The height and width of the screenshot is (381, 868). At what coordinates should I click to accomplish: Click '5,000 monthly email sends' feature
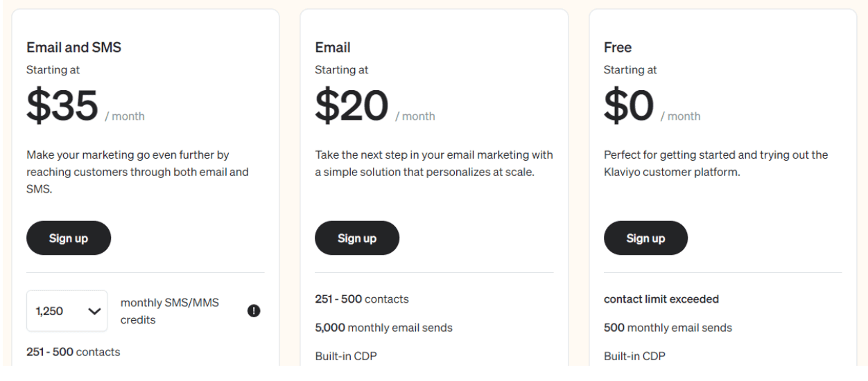pos(384,328)
